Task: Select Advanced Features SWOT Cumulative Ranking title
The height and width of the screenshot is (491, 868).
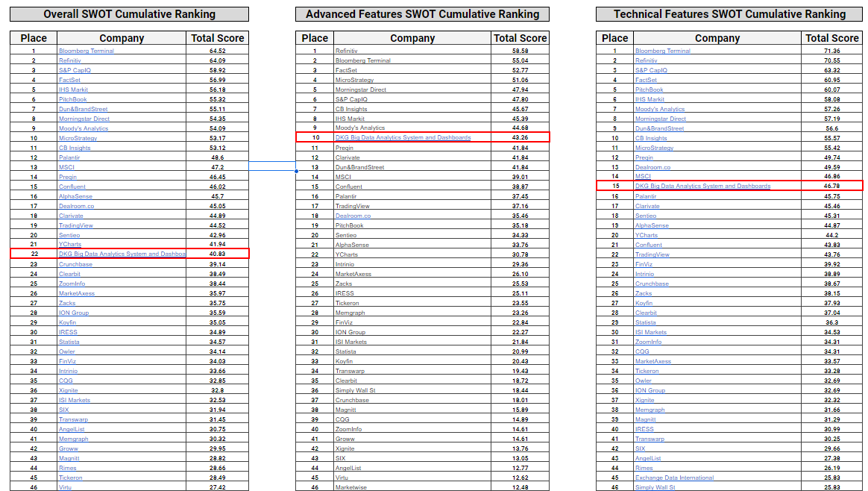Action: 422,14
